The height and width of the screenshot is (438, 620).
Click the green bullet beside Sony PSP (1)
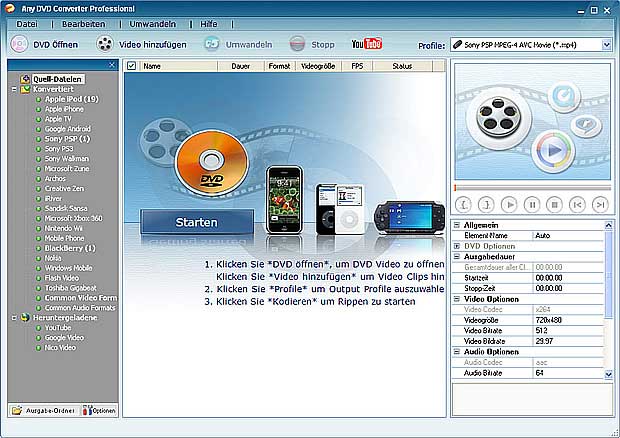click(38, 139)
